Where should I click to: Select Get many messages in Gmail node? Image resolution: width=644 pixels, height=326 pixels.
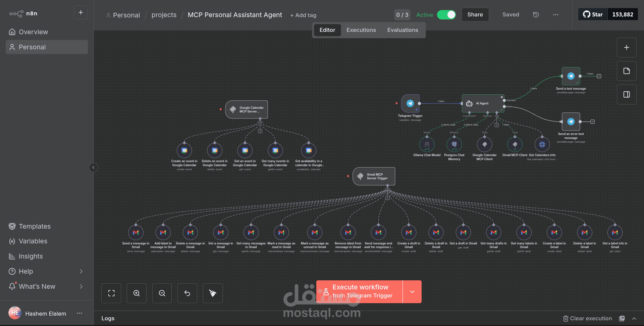251,232
